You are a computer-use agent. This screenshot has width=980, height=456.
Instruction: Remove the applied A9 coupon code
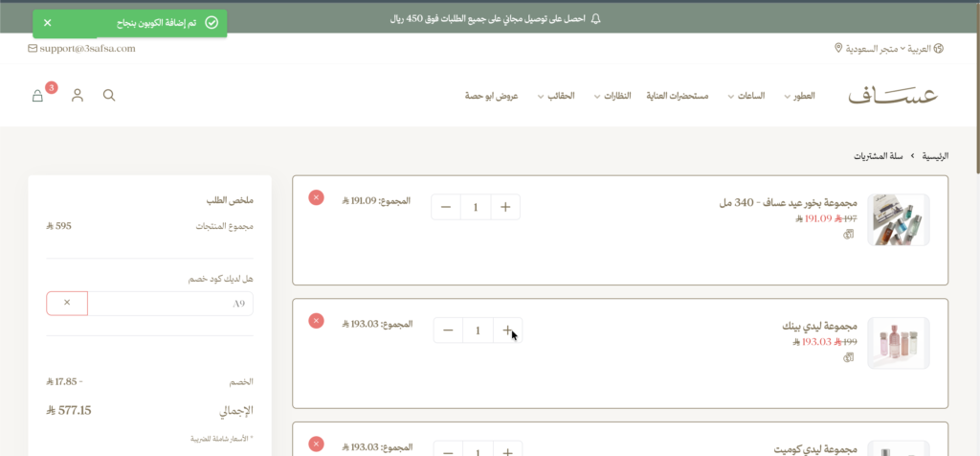67,304
